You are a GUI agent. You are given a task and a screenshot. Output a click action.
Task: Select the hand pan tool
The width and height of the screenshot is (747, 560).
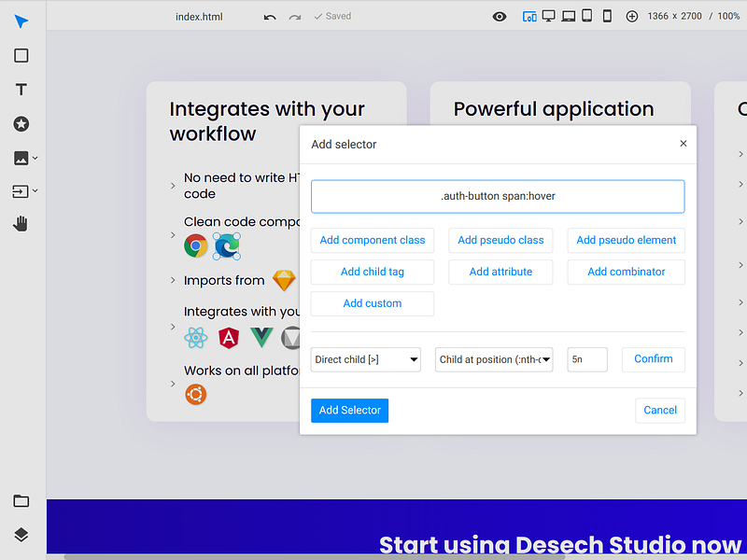(x=21, y=223)
